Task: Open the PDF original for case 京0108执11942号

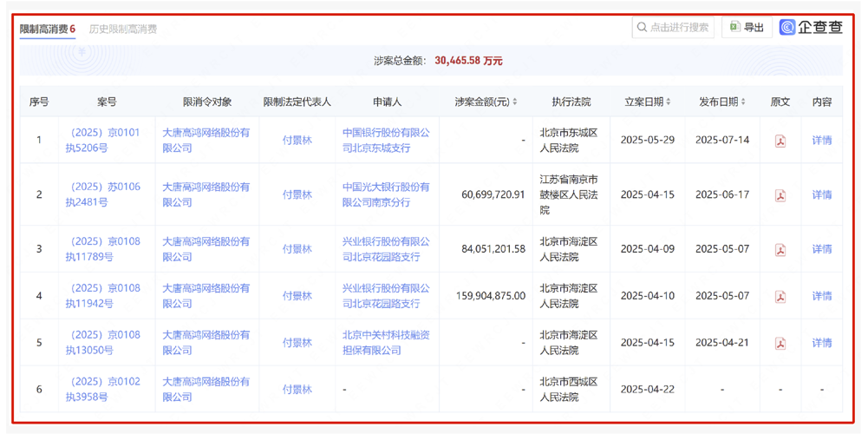Action: [x=780, y=296]
